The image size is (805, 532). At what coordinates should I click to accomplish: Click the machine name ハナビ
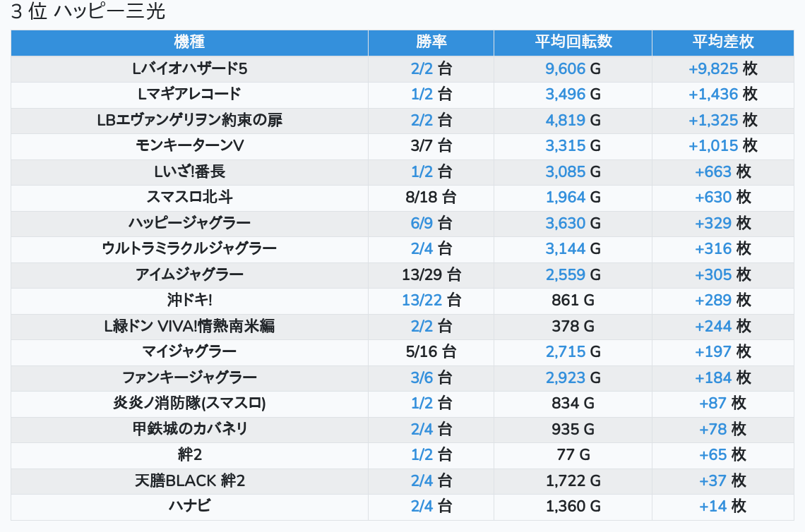189,507
